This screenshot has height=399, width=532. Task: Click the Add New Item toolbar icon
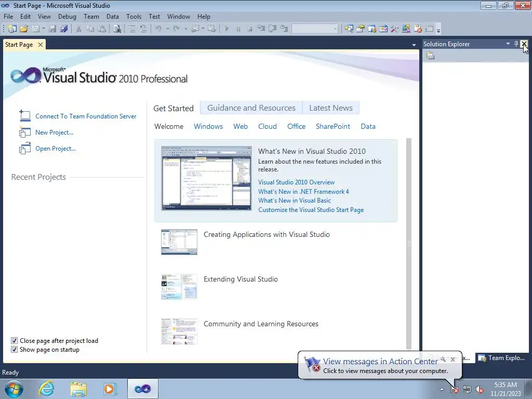click(35, 29)
